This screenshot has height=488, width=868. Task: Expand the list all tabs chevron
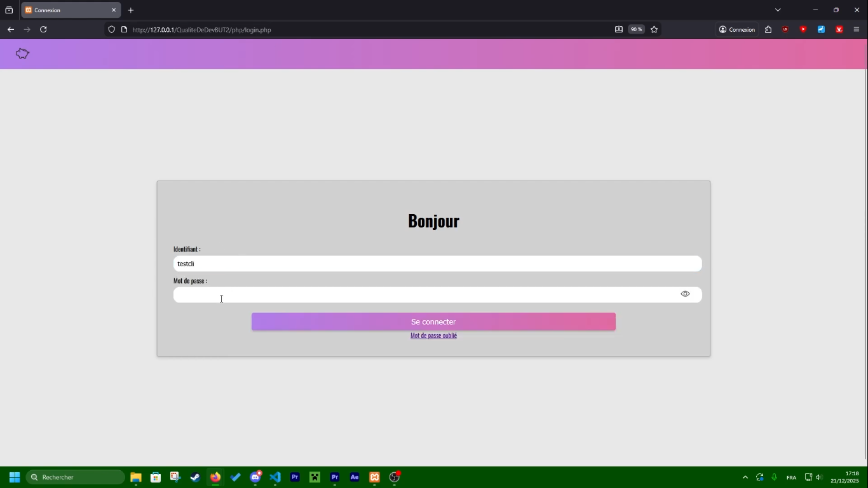[x=778, y=10]
